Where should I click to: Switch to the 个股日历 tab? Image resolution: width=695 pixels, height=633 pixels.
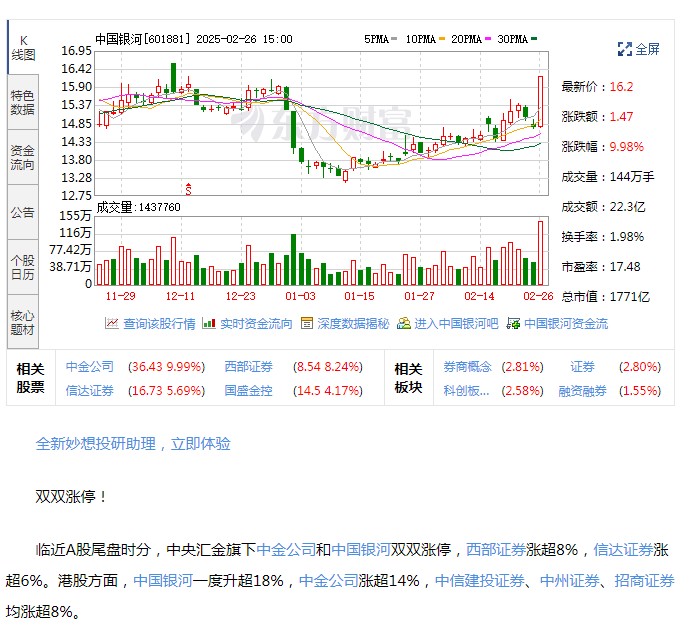23,267
